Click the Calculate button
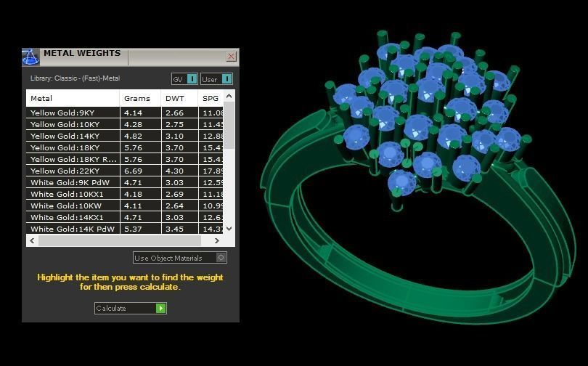The image size is (588, 366). point(130,308)
